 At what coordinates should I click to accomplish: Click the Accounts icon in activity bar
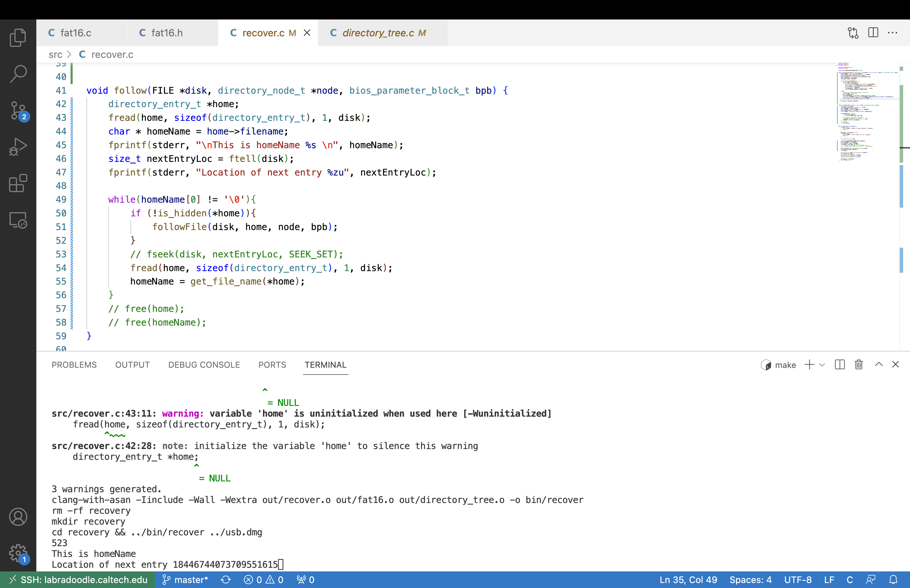pyautogui.click(x=18, y=517)
